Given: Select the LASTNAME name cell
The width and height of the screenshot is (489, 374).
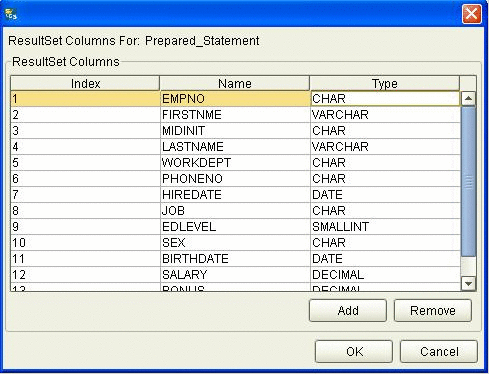Looking at the screenshot, I should [235, 147].
